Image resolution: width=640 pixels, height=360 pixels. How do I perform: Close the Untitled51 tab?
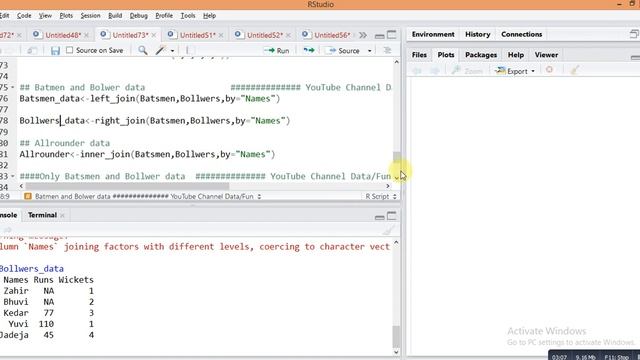click(221, 36)
